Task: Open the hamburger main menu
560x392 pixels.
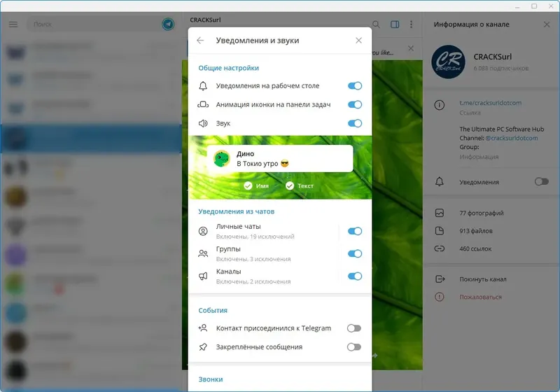Action: coord(13,24)
